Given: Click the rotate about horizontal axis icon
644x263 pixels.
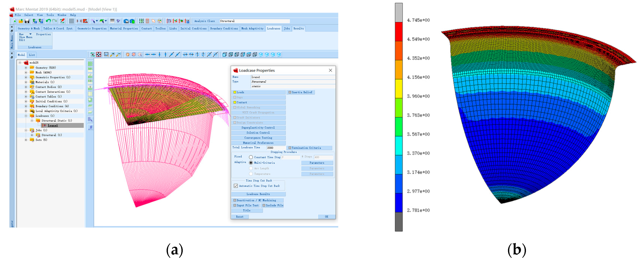Looking at the screenshot, I should [185, 54].
